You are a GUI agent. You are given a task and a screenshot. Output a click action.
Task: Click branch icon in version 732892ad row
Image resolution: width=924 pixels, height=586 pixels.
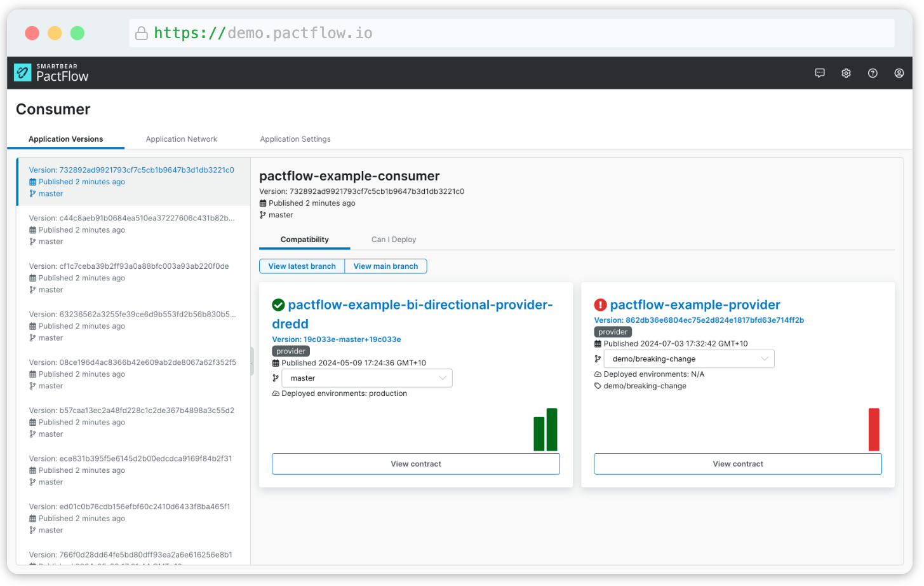point(32,194)
